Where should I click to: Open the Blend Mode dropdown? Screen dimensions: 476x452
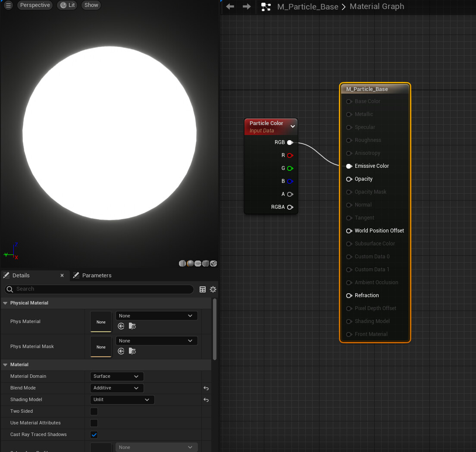[117, 388]
